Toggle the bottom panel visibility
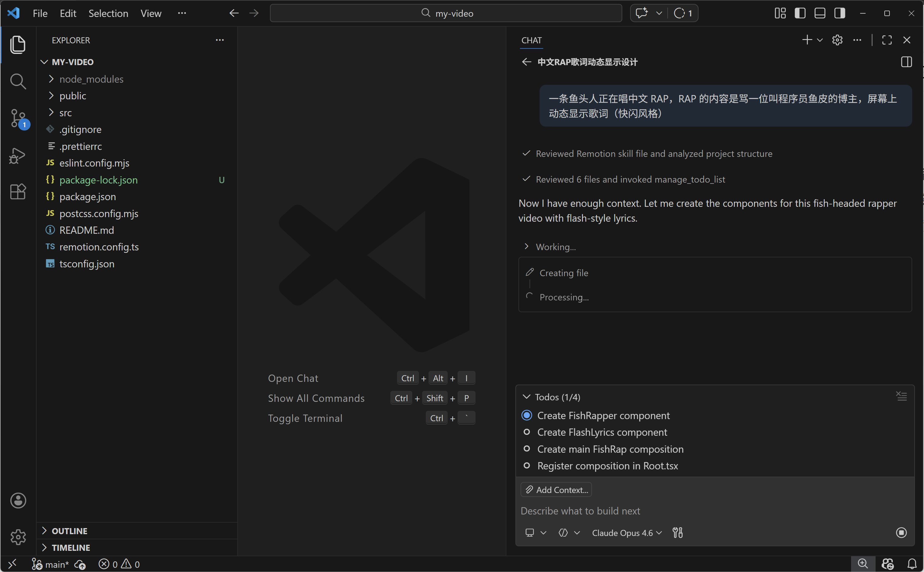Screen dimensions: 924x572 tap(820, 13)
